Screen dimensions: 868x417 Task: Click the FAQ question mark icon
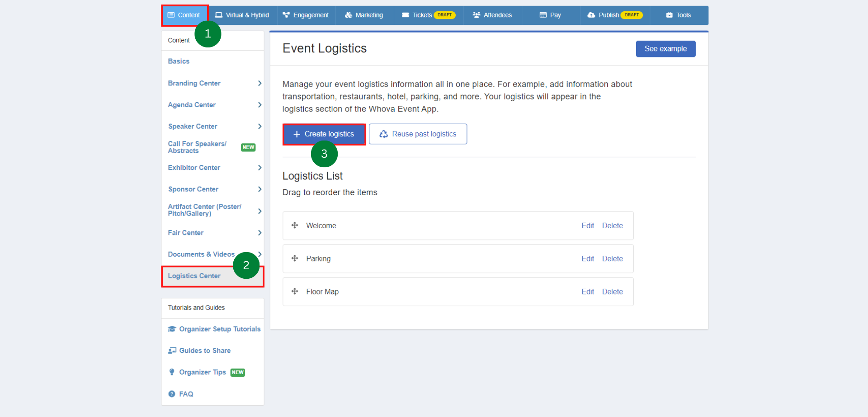pos(172,394)
